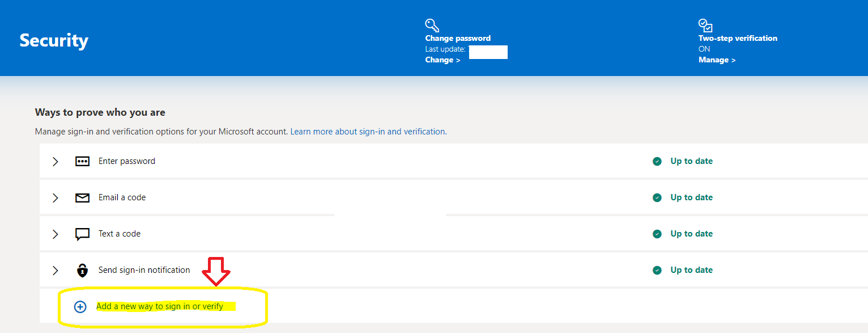Click the Enter password label
This screenshot has width=868, height=333.
coord(127,161)
